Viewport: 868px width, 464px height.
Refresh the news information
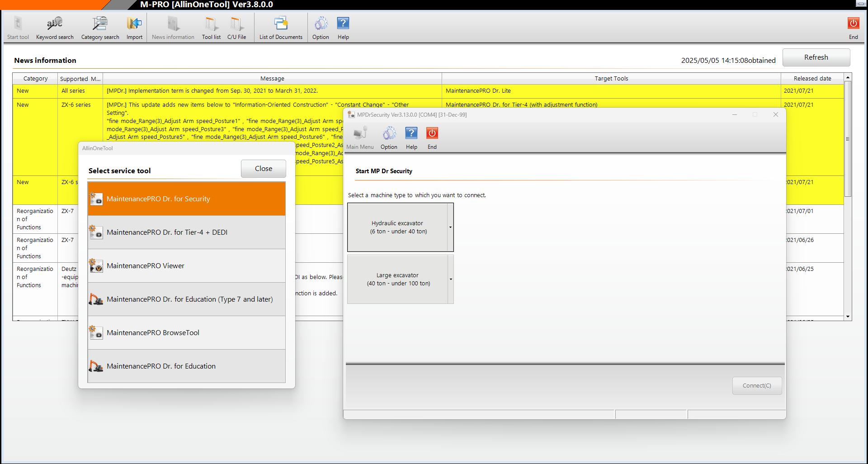tap(816, 57)
